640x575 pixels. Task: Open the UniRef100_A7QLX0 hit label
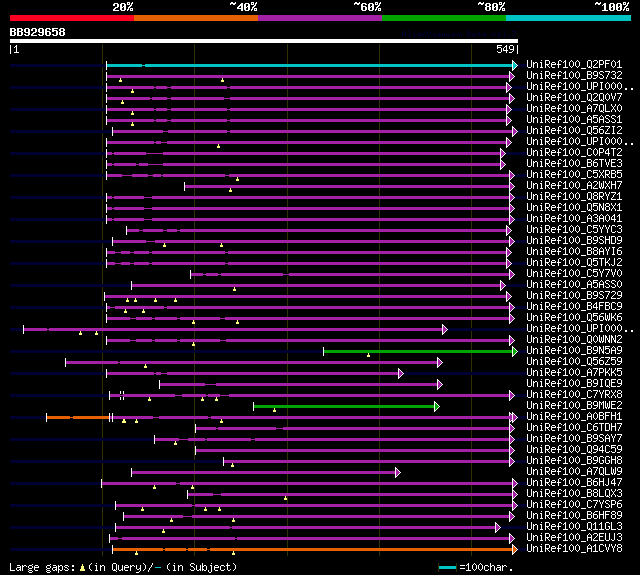coord(574,109)
